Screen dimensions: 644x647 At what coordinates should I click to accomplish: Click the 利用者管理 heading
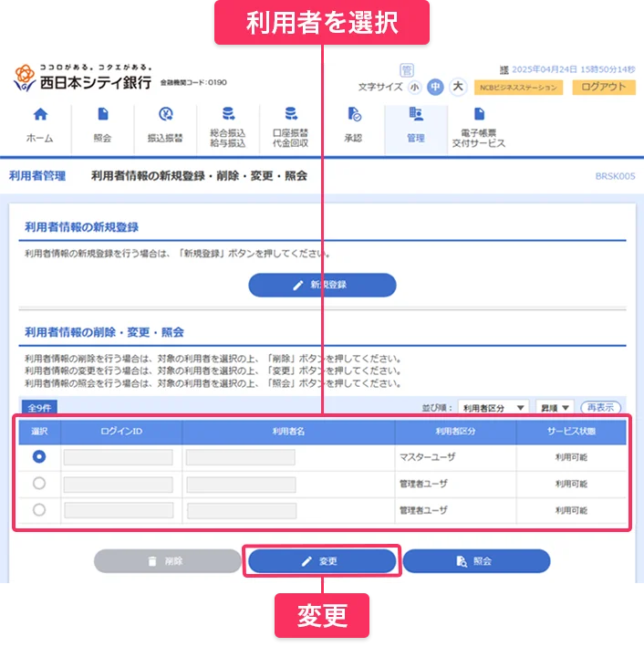(37, 176)
